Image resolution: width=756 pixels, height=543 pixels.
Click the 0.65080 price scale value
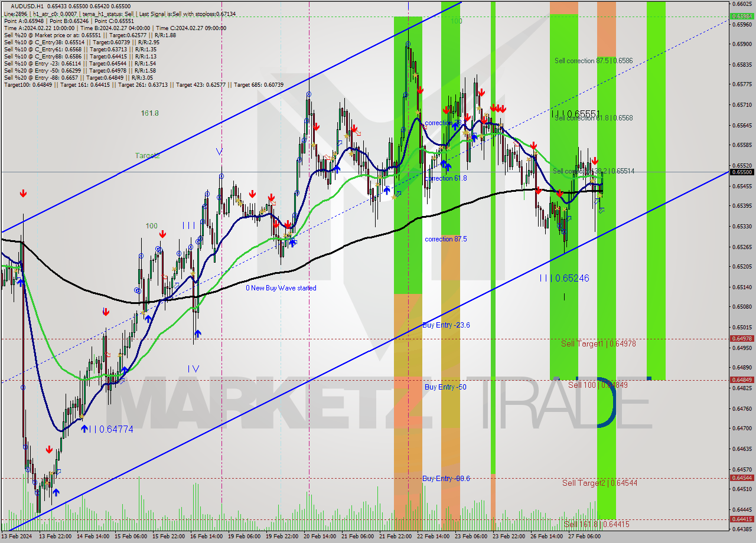tap(742, 307)
